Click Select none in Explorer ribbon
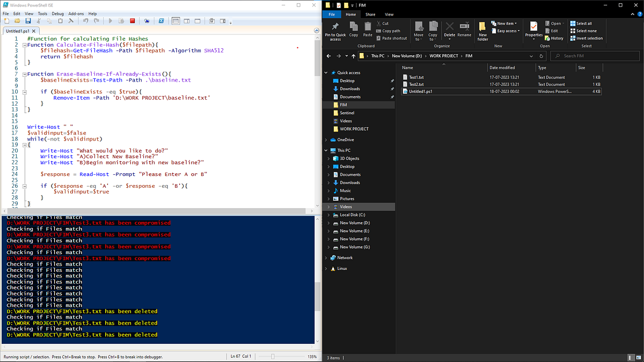The width and height of the screenshot is (644, 362). tap(583, 31)
